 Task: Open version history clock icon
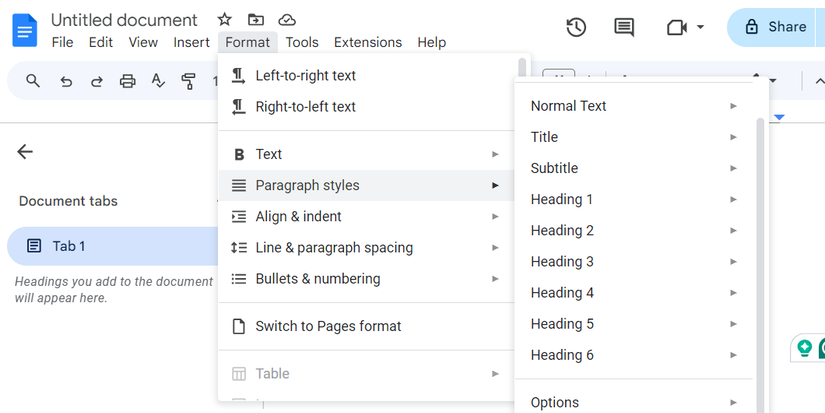tap(576, 27)
